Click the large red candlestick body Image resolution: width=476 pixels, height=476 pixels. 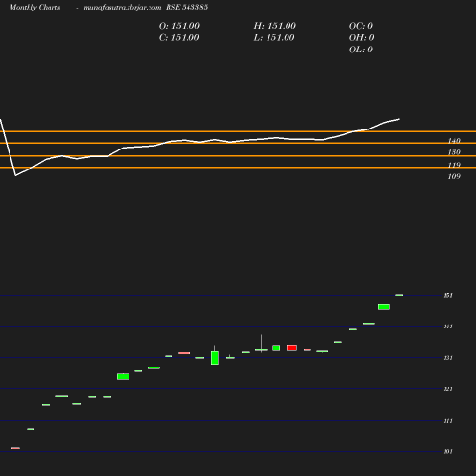(291, 347)
